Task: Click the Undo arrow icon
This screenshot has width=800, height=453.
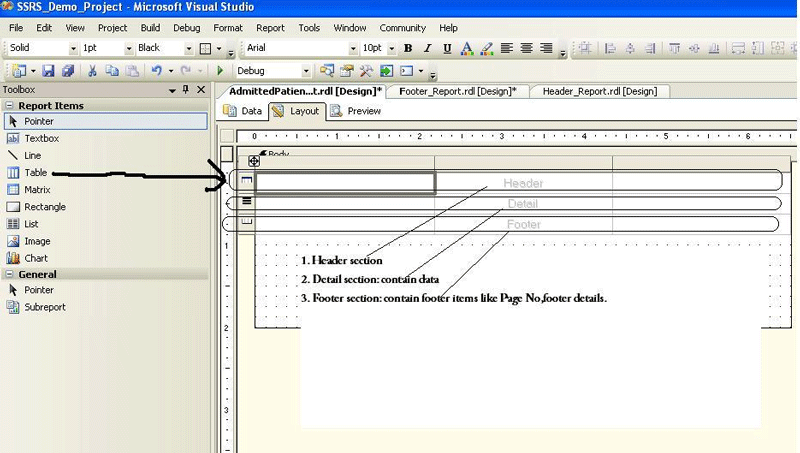Action: point(157,71)
